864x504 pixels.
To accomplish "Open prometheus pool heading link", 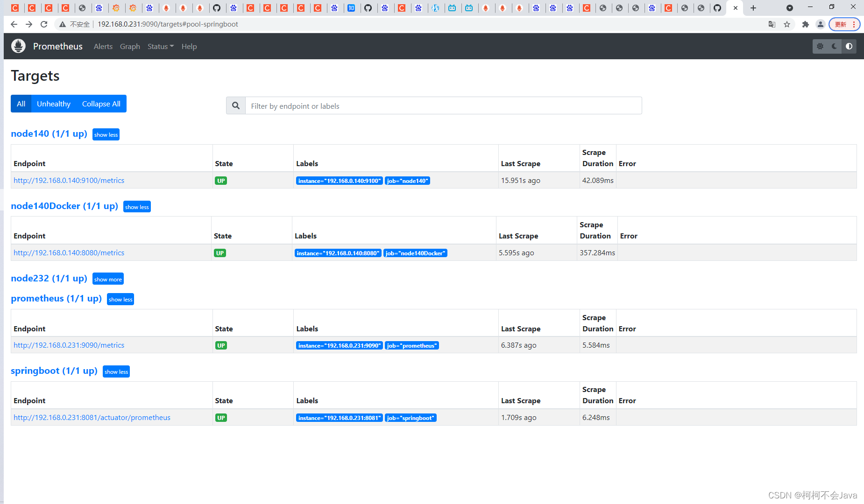I will (56, 298).
